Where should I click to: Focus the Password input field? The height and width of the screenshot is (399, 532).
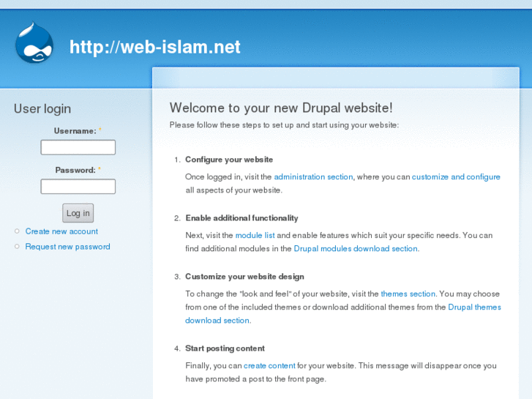click(x=78, y=187)
